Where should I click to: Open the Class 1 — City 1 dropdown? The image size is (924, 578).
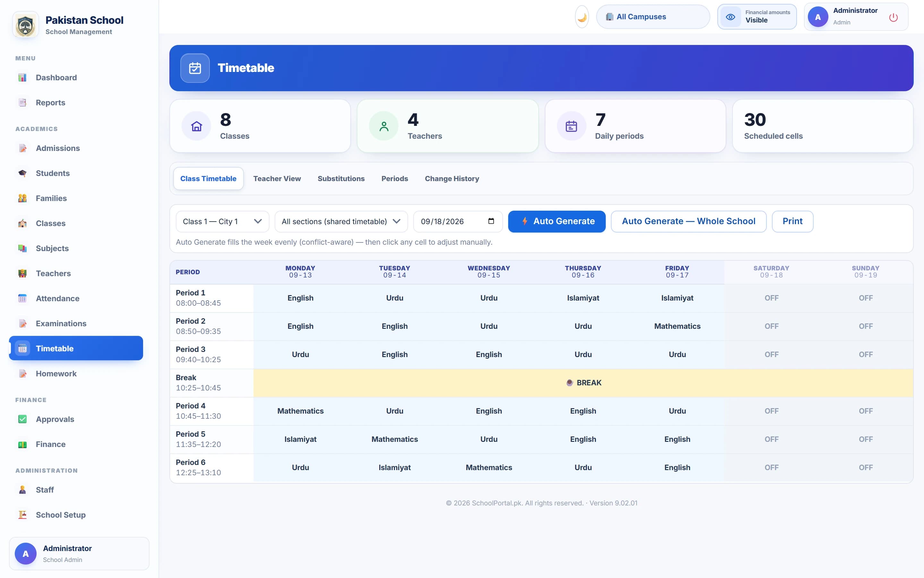click(x=223, y=222)
